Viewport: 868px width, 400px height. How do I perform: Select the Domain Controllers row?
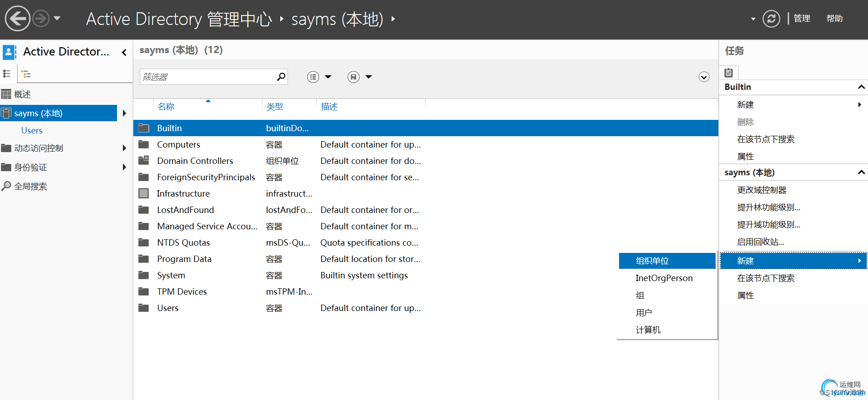click(195, 161)
